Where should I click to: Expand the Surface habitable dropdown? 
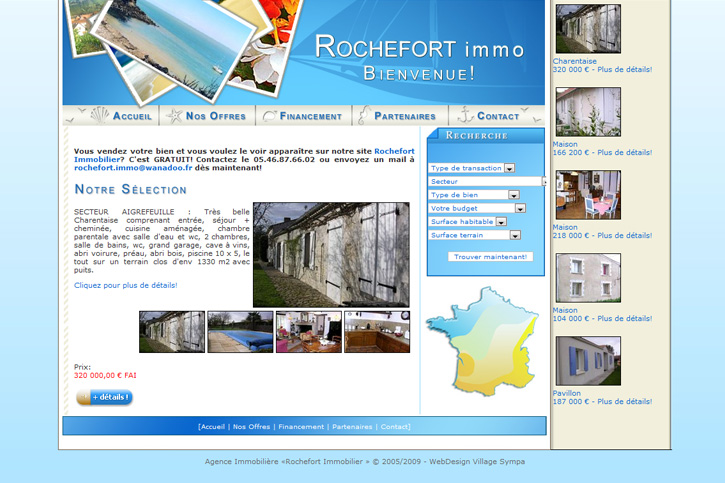(x=501, y=222)
